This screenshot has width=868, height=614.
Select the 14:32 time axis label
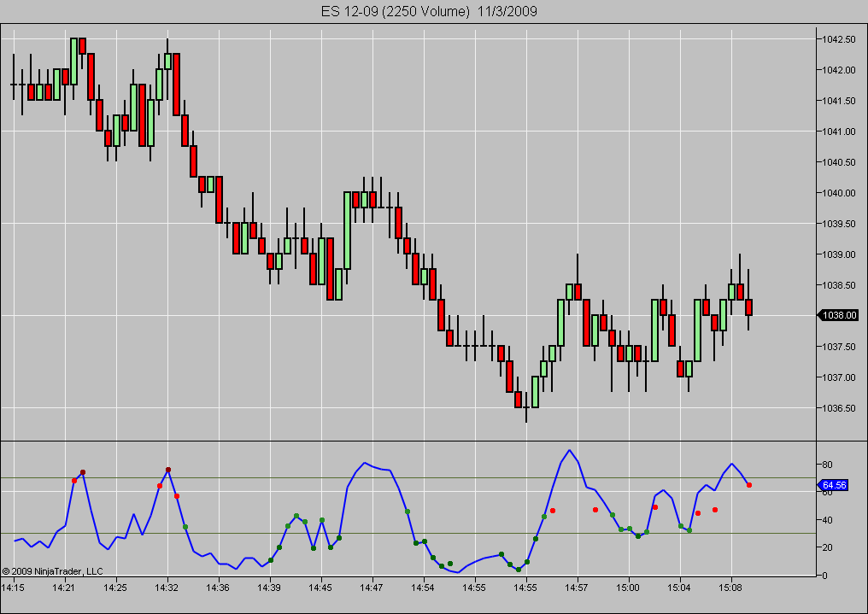click(167, 588)
